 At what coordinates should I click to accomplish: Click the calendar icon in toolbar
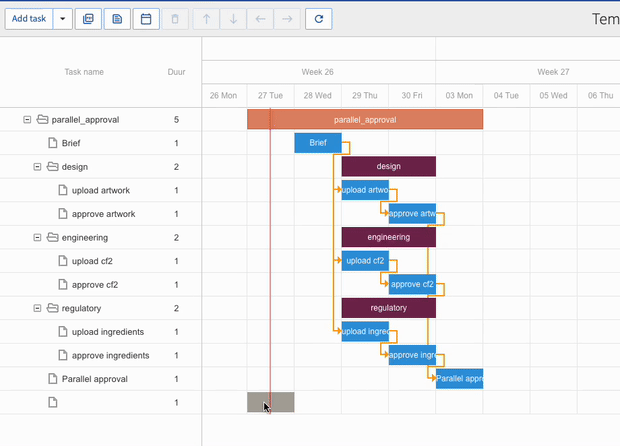tap(146, 19)
